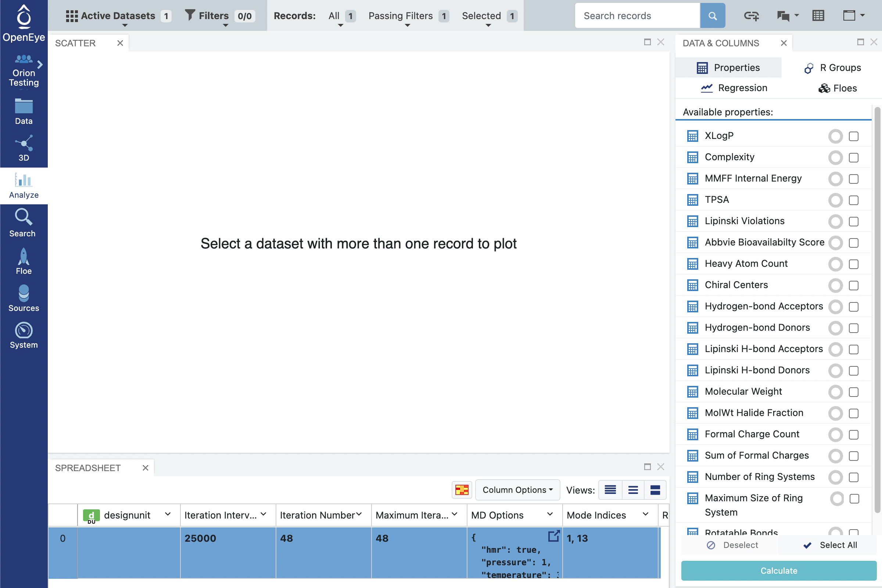The width and height of the screenshot is (882, 588).
Task: Focus the Search records field
Action: pos(637,16)
